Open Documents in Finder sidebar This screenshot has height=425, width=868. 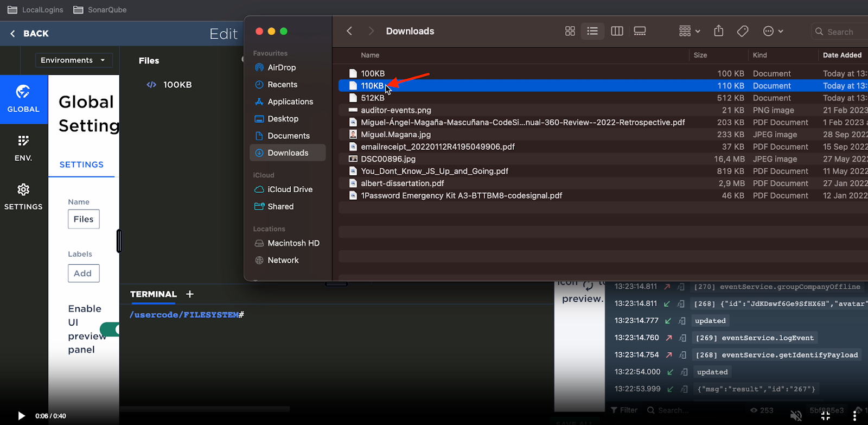(288, 136)
